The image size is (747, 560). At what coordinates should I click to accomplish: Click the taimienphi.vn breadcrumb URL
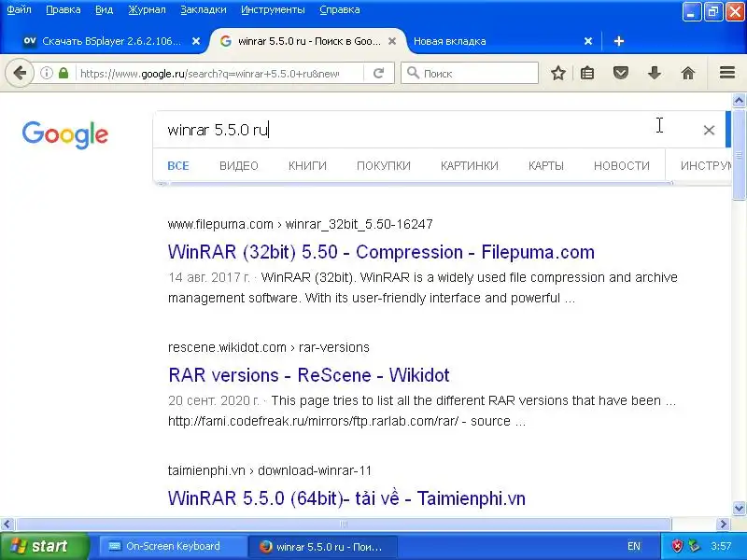coord(270,471)
